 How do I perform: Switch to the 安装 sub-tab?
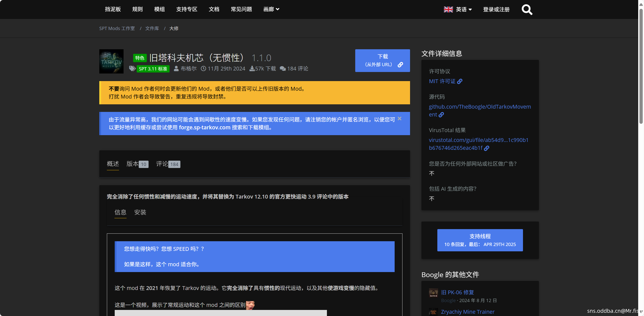click(x=140, y=212)
